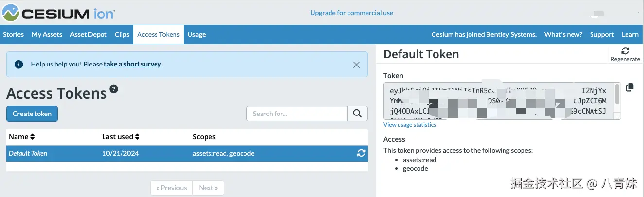644x197 pixels.
Task: Switch to My Assets tab
Action: click(47, 34)
